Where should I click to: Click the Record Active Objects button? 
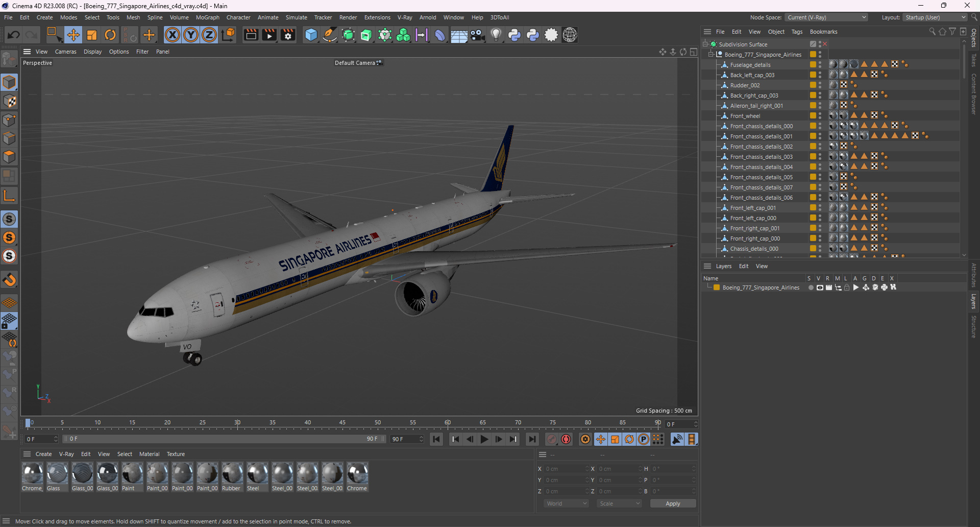point(552,439)
